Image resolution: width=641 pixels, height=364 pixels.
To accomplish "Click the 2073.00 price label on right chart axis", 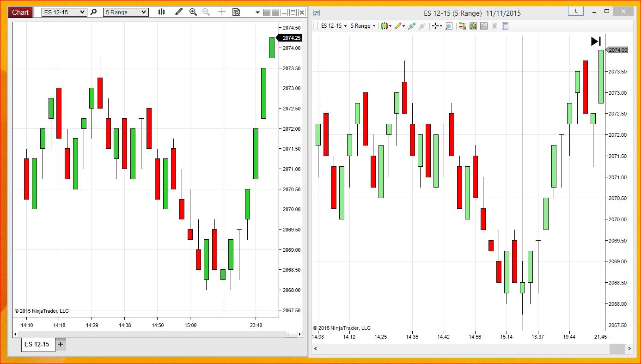I will click(618, 93).
